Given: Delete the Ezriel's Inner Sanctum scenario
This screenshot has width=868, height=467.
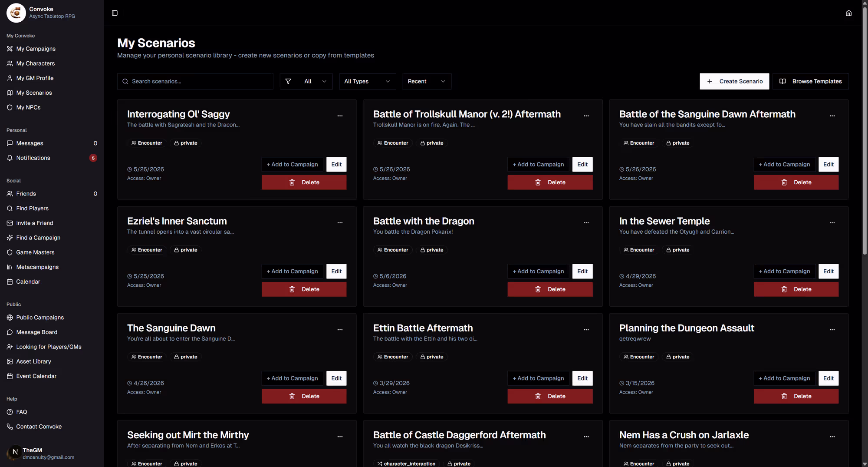Looking at the screenshot, I should (304, 289).
